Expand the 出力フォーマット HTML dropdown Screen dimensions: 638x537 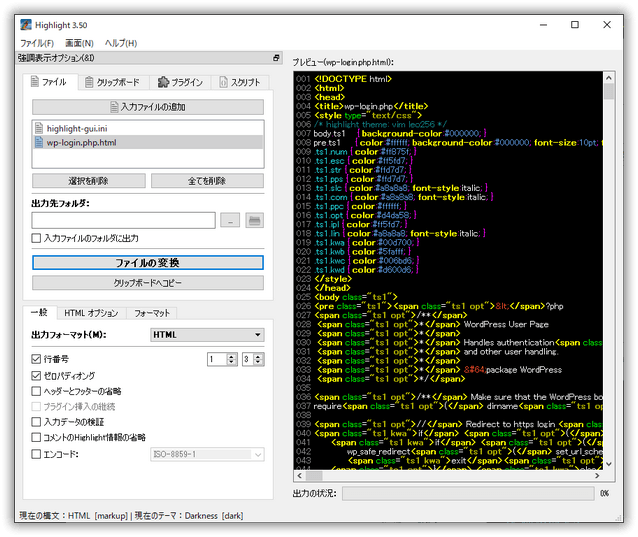[x=206, y=335]
